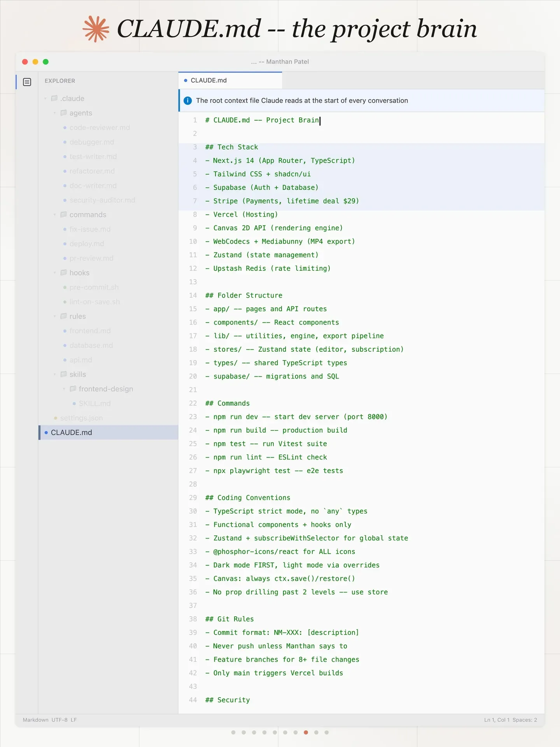The width and height of the screenshot is (560, 747).
Task: Click the UTF-8 encoding in status bar
Action: pos(59,720)
